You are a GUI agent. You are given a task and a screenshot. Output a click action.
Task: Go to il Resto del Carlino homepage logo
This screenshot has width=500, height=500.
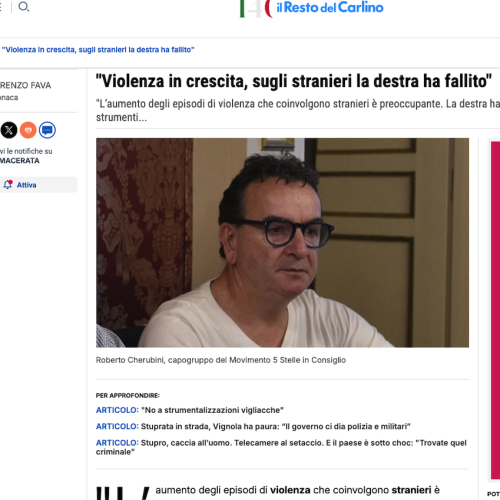(330, 7)
